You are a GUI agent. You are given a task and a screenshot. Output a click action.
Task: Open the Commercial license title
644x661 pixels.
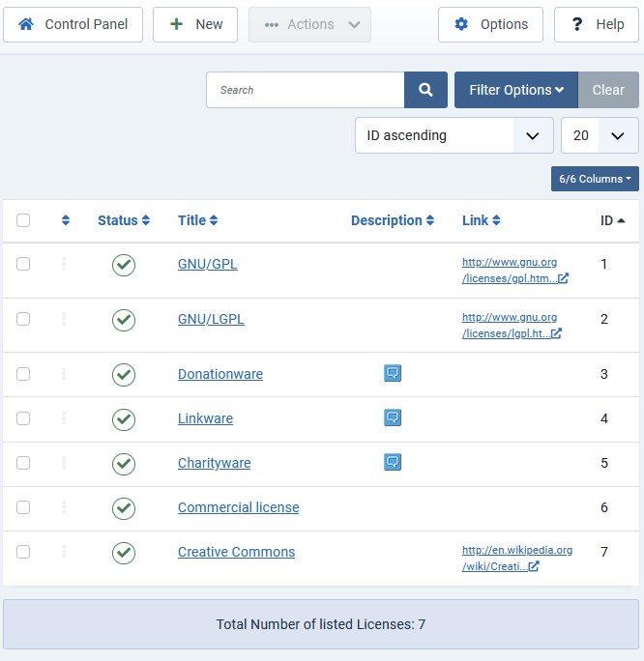[x=238, y=507]
